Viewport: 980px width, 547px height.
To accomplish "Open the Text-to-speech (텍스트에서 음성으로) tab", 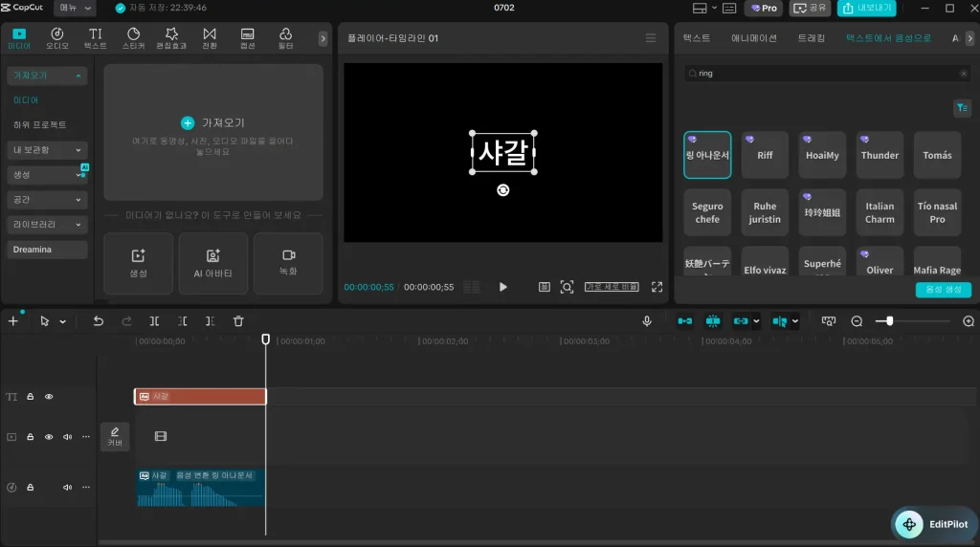I will click(x=888, y=38).
